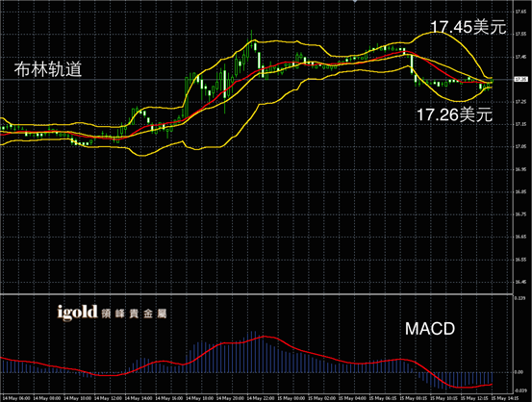Screen dimensions: 532x402
Task: Click the 15 May 08:15 time label
Action: click(413, 398)
